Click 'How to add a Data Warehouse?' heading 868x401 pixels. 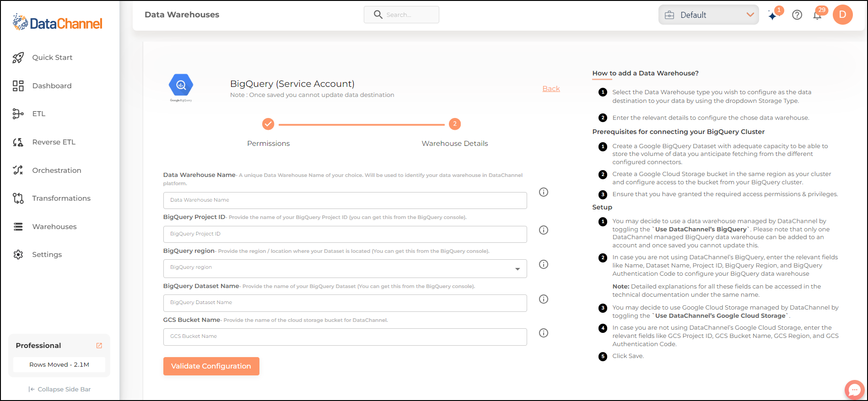[x=645, y=73]
